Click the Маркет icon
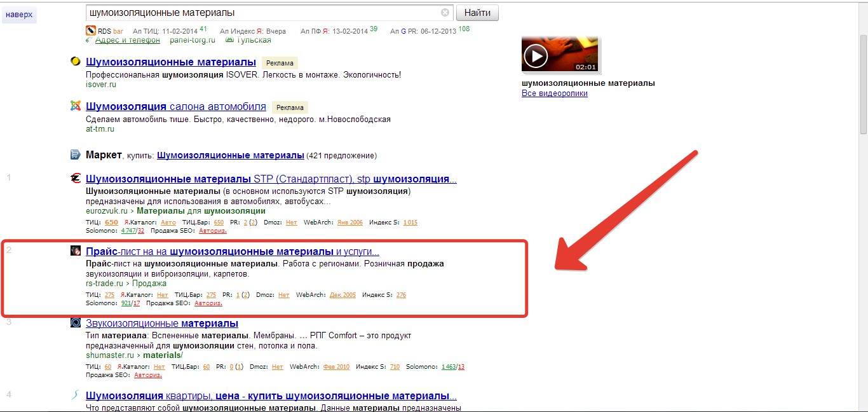 click(76, 154)
